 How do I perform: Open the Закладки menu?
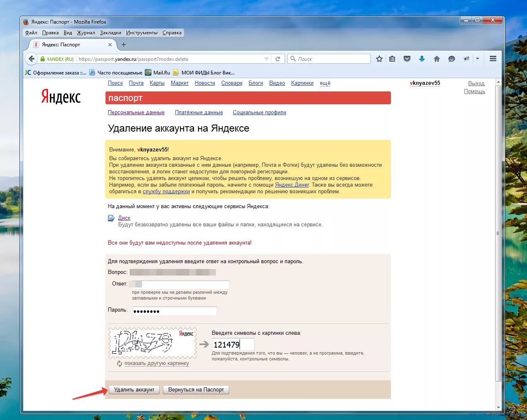coord(110,33)
